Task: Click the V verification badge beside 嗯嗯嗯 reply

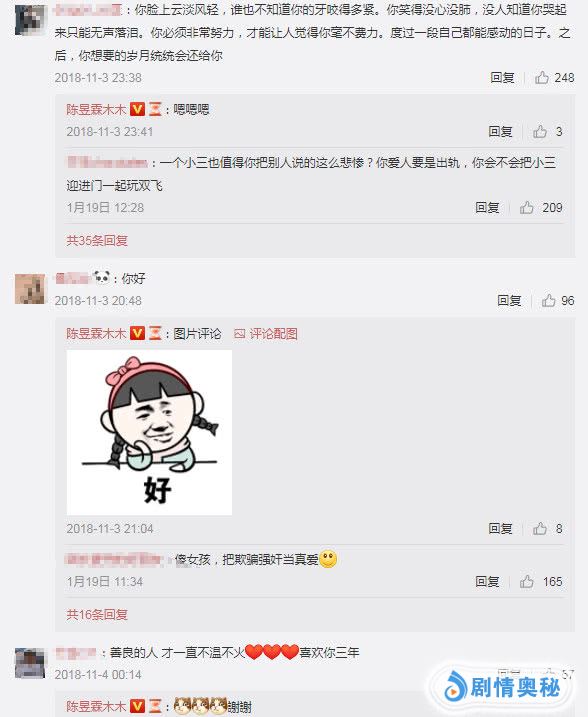Action: point(137,109)
